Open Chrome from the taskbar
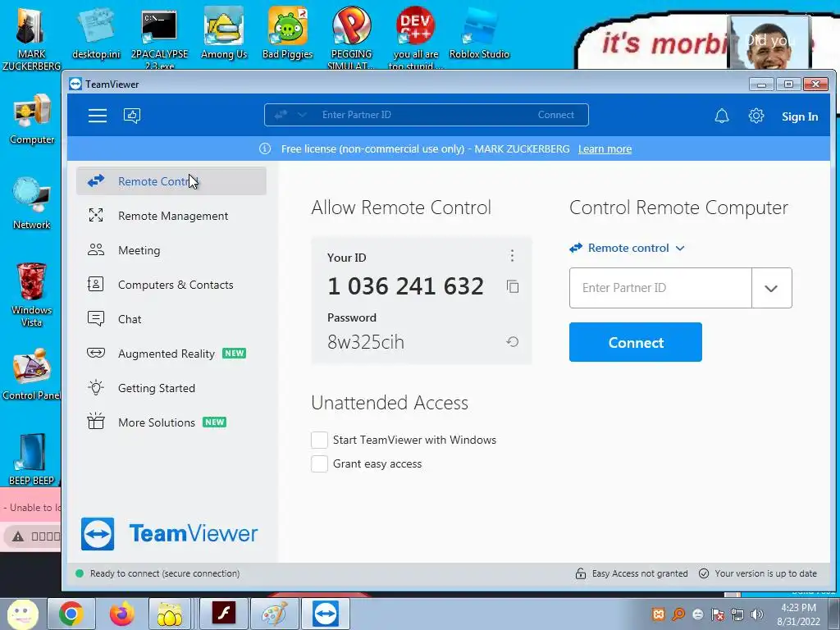The height and width of the screenshot is (630, 840). pos(71,614)
